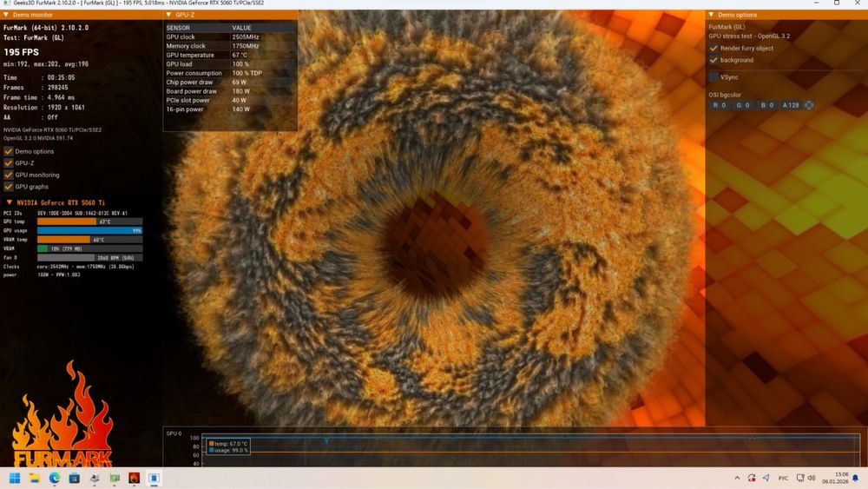This screenshot has height=489, width=868.
Task: Click the power 180W PPW readout
Action: coord(42,274)
